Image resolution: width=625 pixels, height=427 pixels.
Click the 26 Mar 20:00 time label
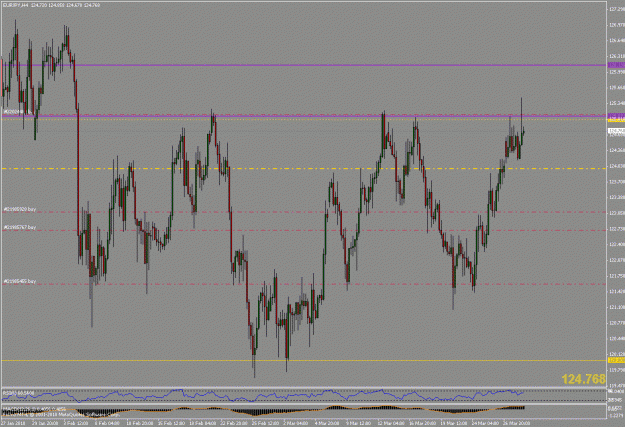(x=516, y=423)
